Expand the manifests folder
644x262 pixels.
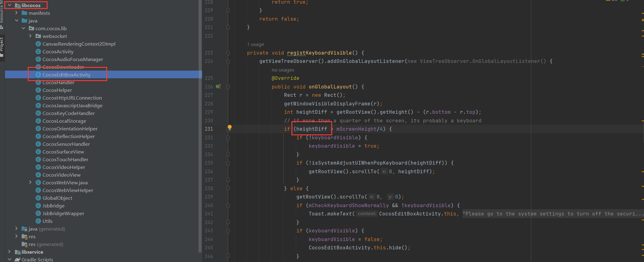(x=16, y=13)
